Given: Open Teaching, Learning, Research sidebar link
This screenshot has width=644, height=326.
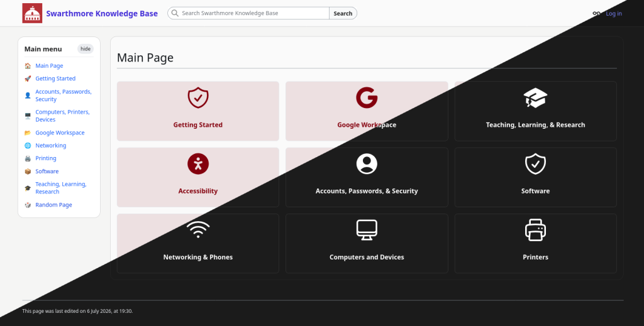Looking at the screenshot, I should click(x=61, y=188).
